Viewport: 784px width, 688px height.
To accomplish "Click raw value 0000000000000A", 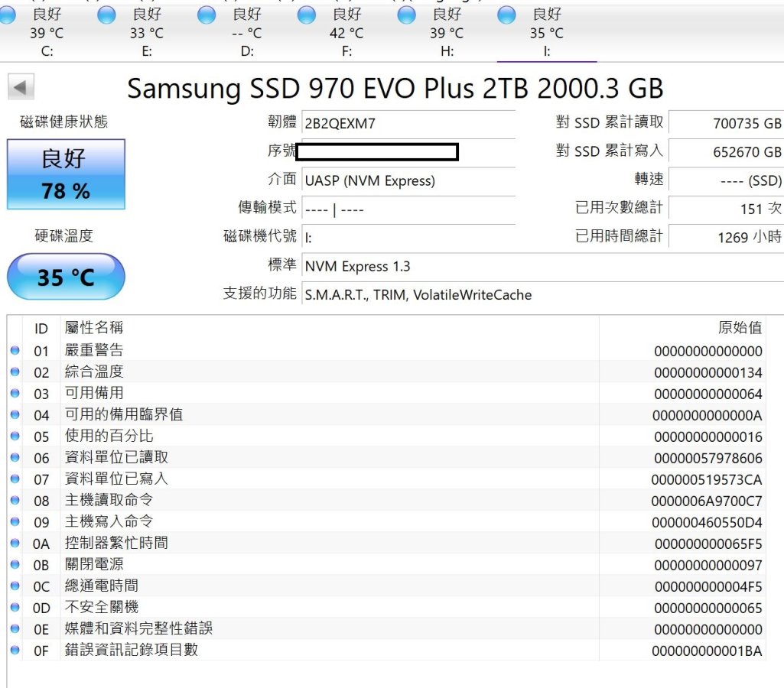I will (708, 416).
